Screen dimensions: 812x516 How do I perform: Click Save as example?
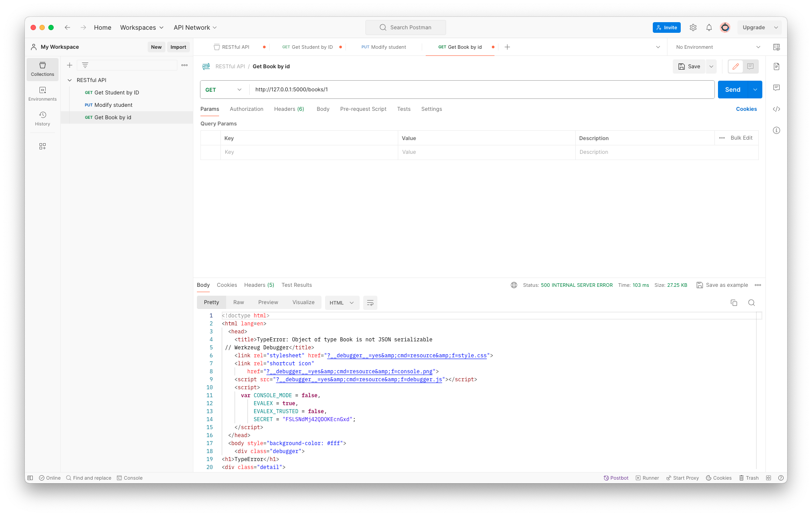click(722, 285)
